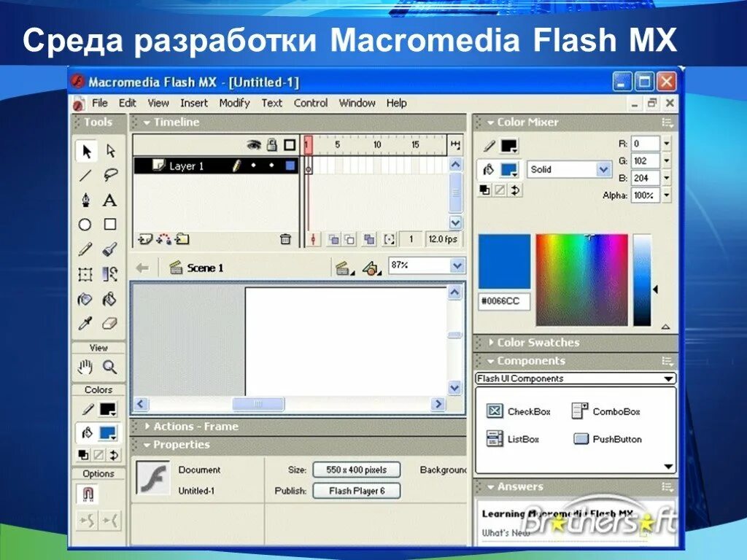Collapse the Properties panel
747x560 pixels.
tap(147, 445)
